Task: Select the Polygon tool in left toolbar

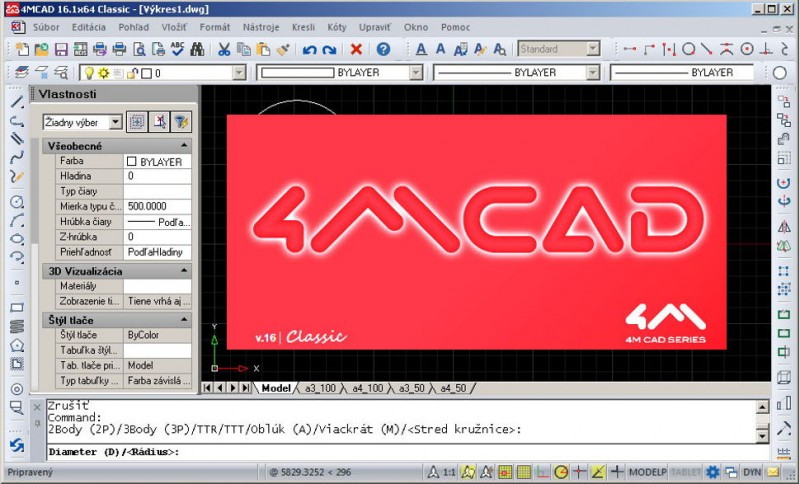Action: pyautogui.click(x=17, y=345)
